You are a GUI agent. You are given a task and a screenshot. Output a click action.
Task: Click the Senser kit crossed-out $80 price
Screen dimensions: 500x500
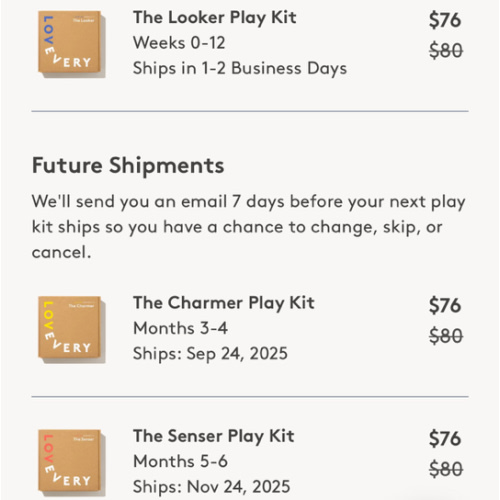446,469
